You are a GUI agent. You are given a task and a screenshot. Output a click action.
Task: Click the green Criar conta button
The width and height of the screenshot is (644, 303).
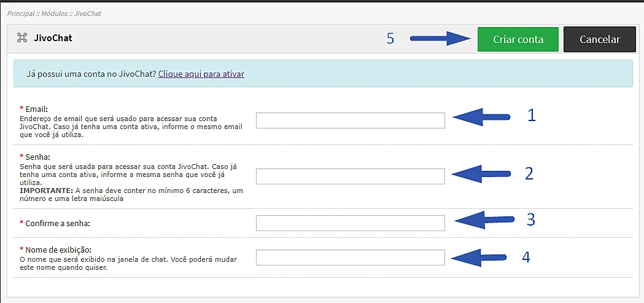coord(518,39)
